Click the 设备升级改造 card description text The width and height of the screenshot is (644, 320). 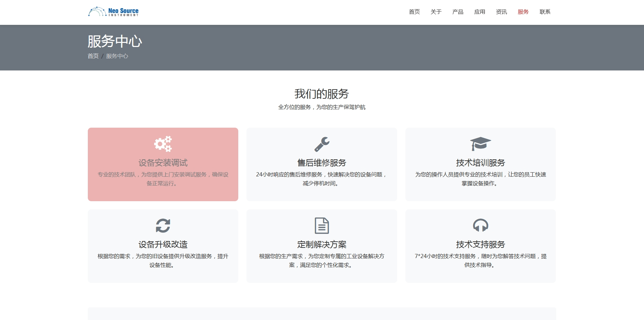click(163, 260)
